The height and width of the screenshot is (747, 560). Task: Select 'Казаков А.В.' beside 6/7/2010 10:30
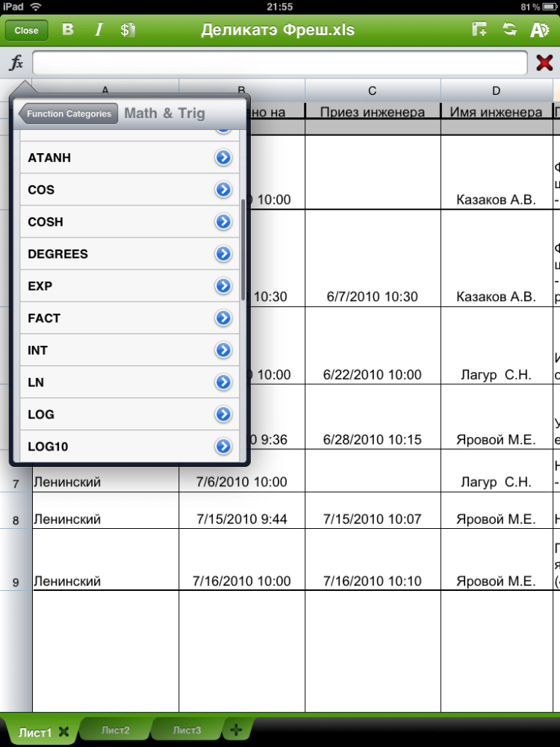point(497,258)
